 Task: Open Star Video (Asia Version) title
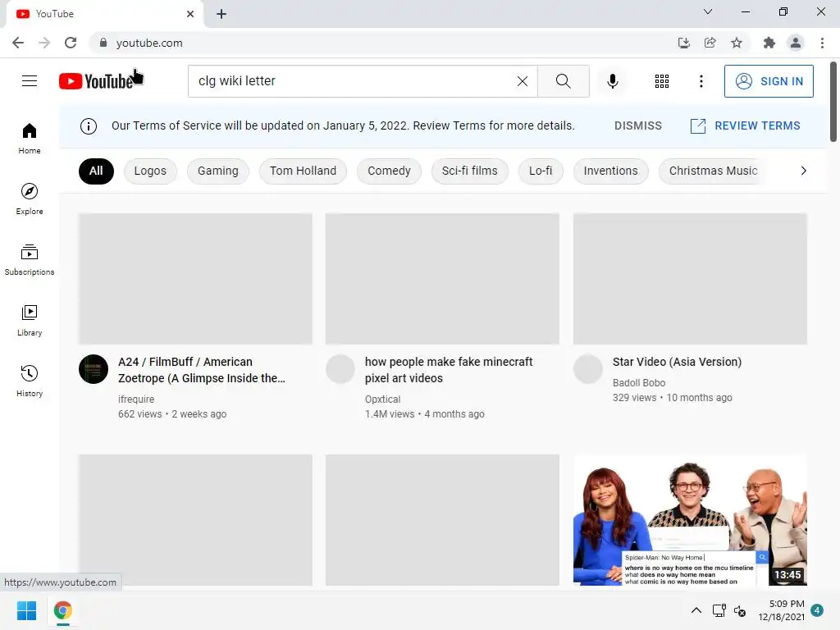[x=677, y=362]
